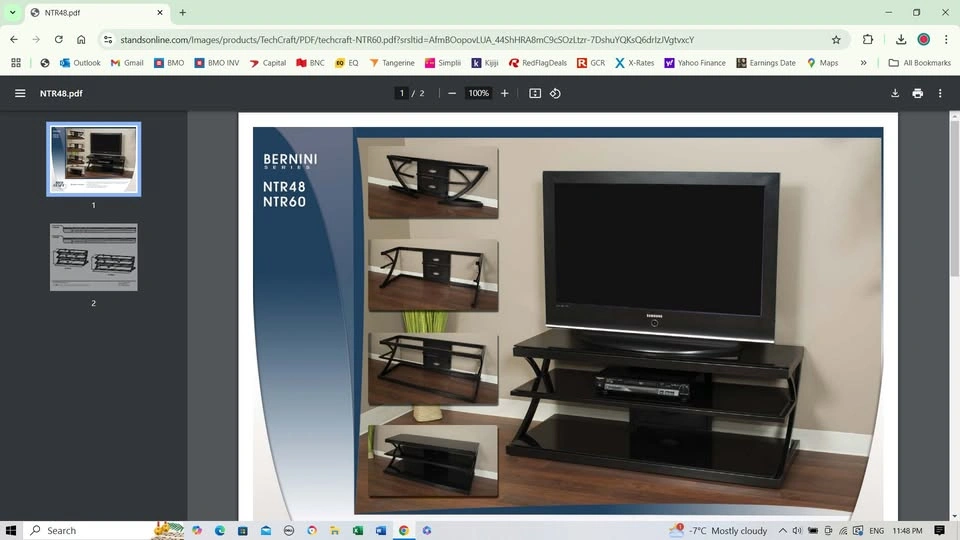This screenshot has height=540, width=960.
Task: Zoom in using the plus button
Action: [x=504, y=93]
